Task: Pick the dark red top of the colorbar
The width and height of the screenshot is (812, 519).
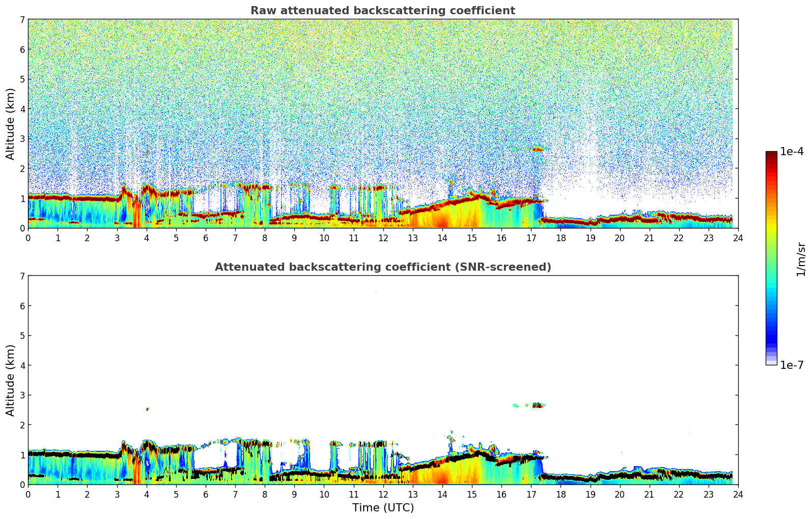Action: coord(771,155)
